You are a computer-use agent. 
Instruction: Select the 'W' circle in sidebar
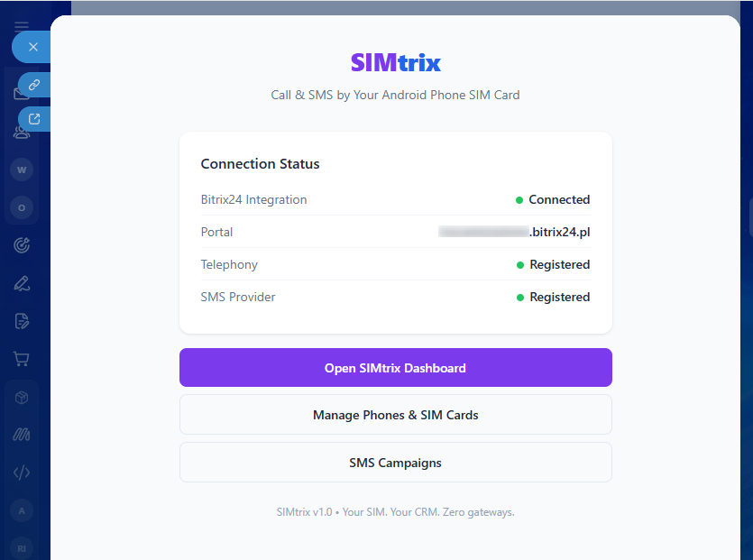22,170
